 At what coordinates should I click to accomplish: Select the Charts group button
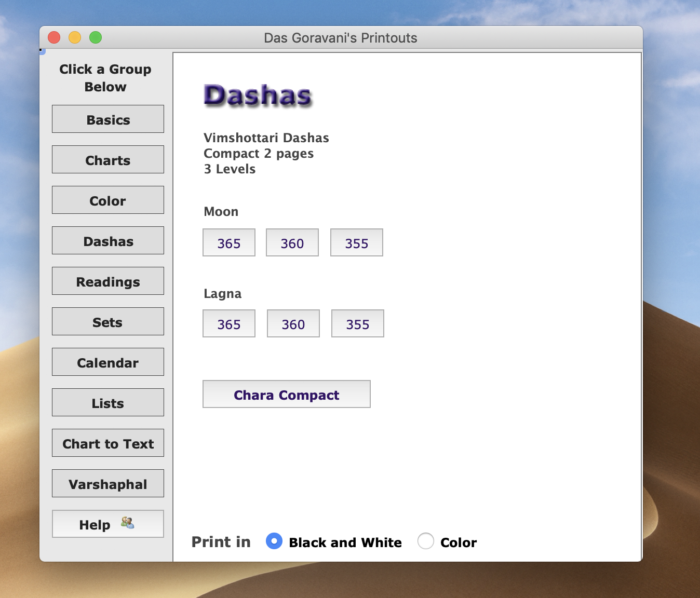coord(108,160)
